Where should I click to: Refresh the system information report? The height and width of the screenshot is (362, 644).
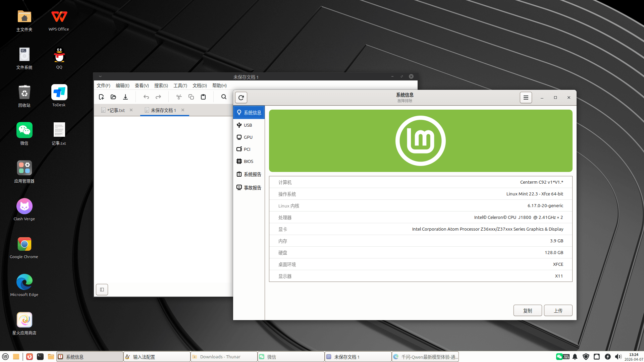click(241, 98)
